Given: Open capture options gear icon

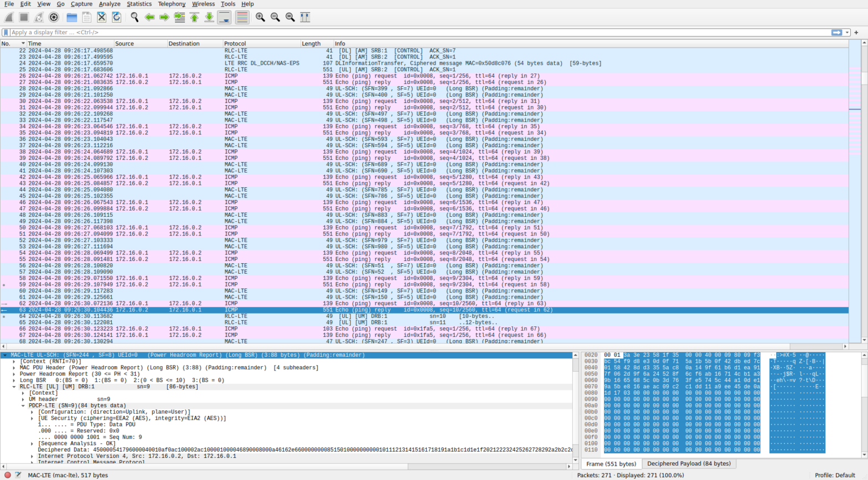Looking at the screenshot, I should pyautogui.click(x=54, y=17).
